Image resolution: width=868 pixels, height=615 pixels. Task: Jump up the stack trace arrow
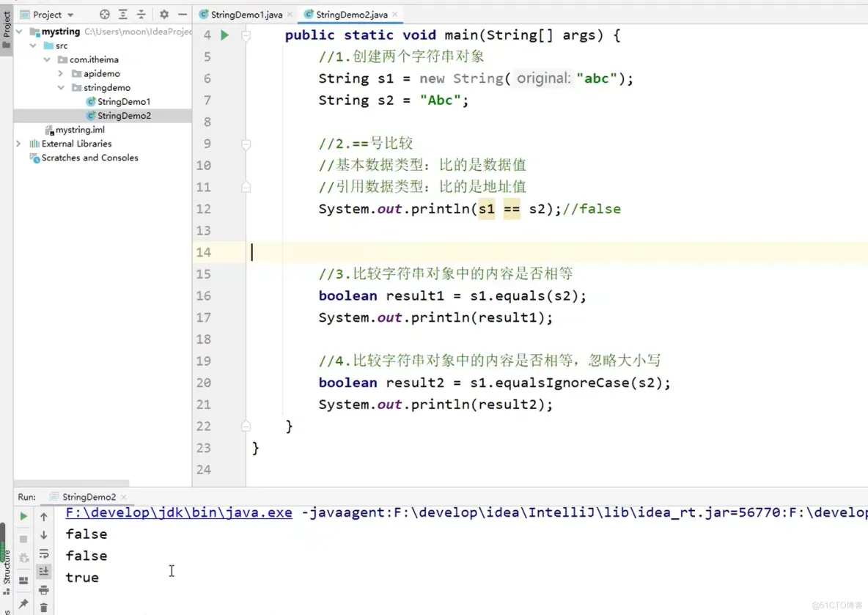44,517
